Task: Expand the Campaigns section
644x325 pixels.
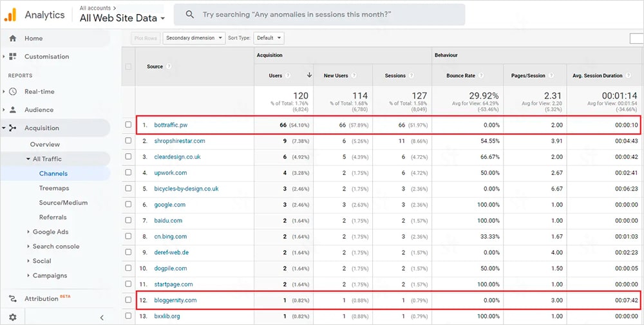Action: 28,275
